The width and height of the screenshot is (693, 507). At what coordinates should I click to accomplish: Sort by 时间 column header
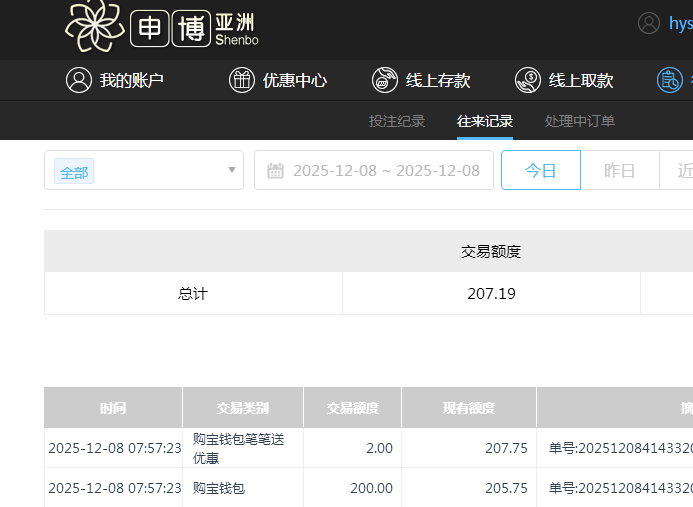pyautogui.click(x=113, y=408)
